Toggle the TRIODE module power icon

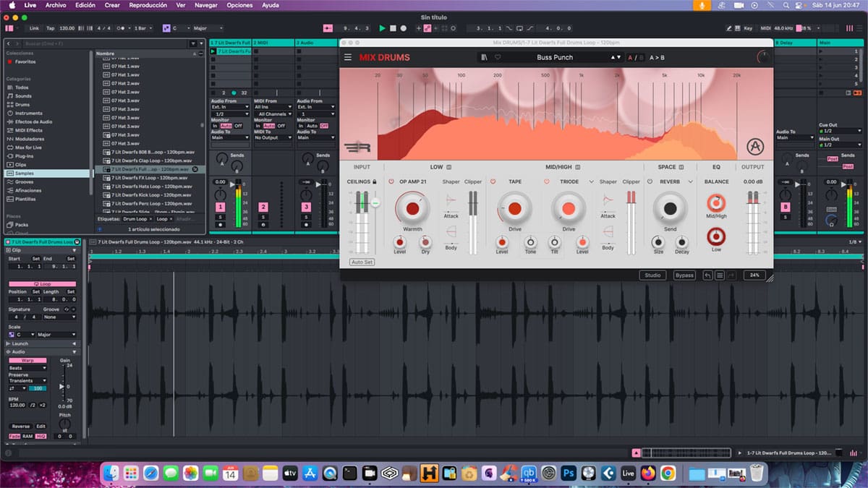tap(547, 181)
